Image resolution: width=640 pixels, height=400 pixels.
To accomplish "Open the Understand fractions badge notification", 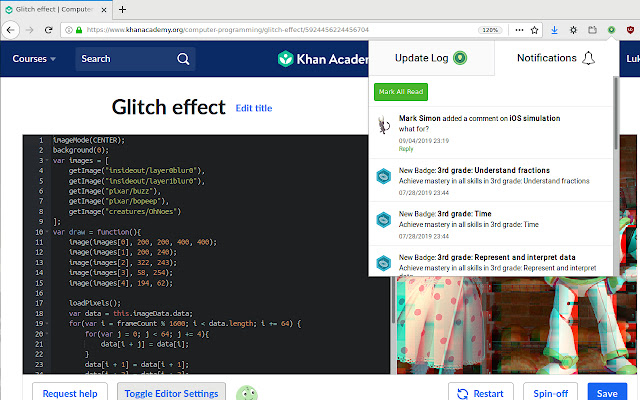I will [x=491, y=180].
